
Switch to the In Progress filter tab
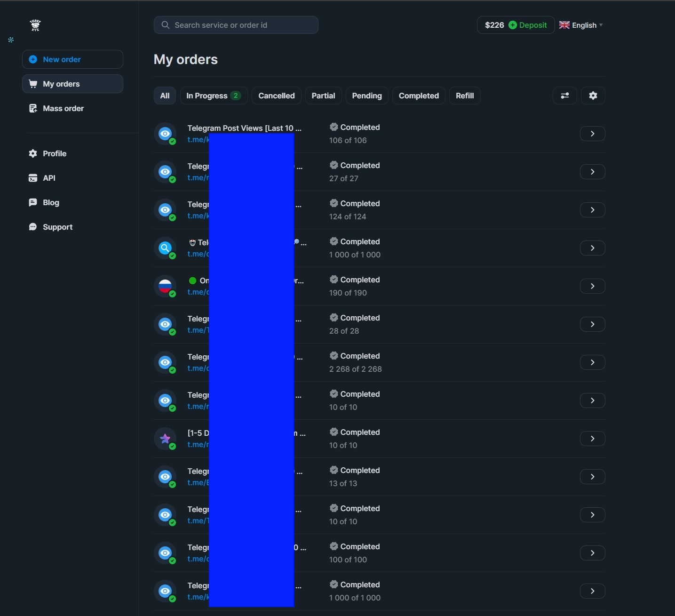pos(213,96)
